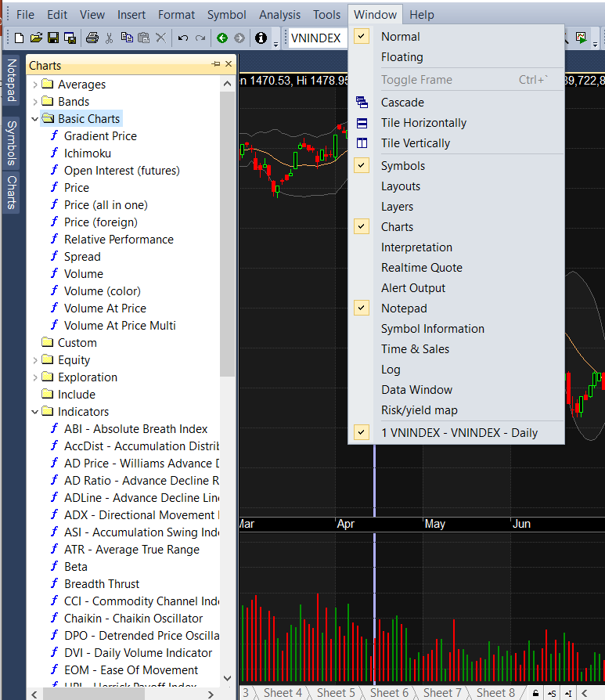Screen dimensions: 605x700
Task: Switch to the Sheet 5 tab
Action: [335, 693]
